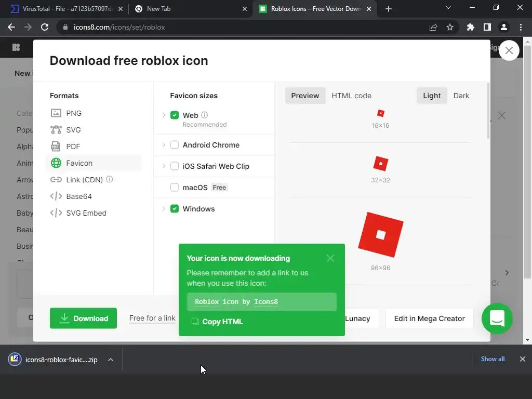Click the 16×16 roblox icon preview

pos(381,113)
